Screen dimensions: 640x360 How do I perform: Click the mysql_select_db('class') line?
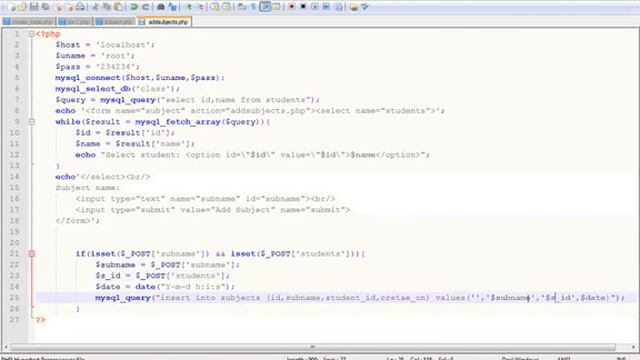pos(117,89)
